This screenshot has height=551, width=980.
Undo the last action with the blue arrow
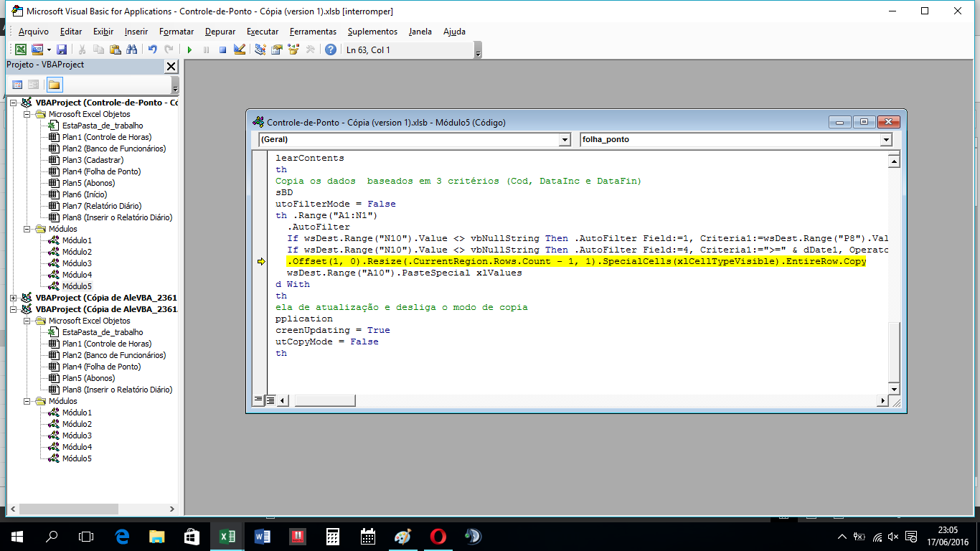[152, 50]
